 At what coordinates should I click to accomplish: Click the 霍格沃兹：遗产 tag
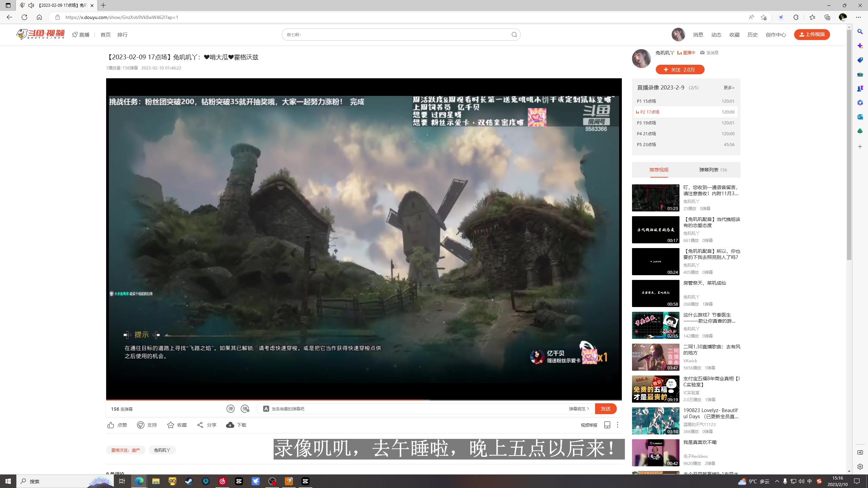click(x=125, y=450)
